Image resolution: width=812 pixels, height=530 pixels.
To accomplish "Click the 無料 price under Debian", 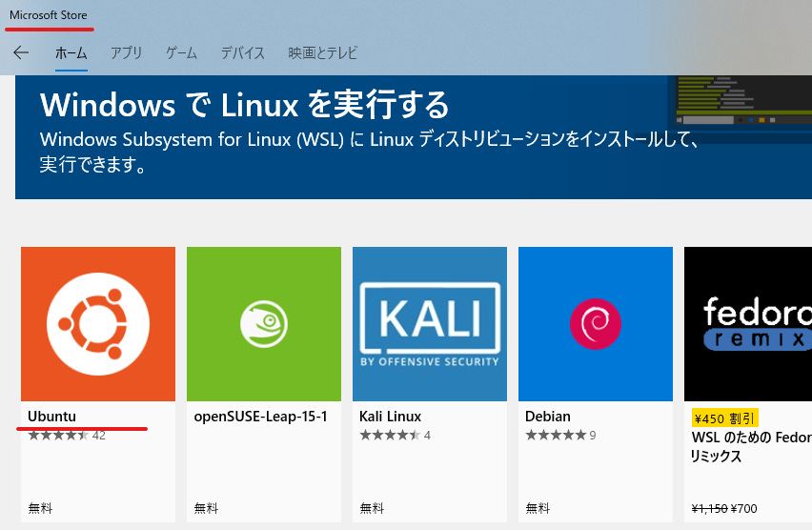I will pos(538,508).
